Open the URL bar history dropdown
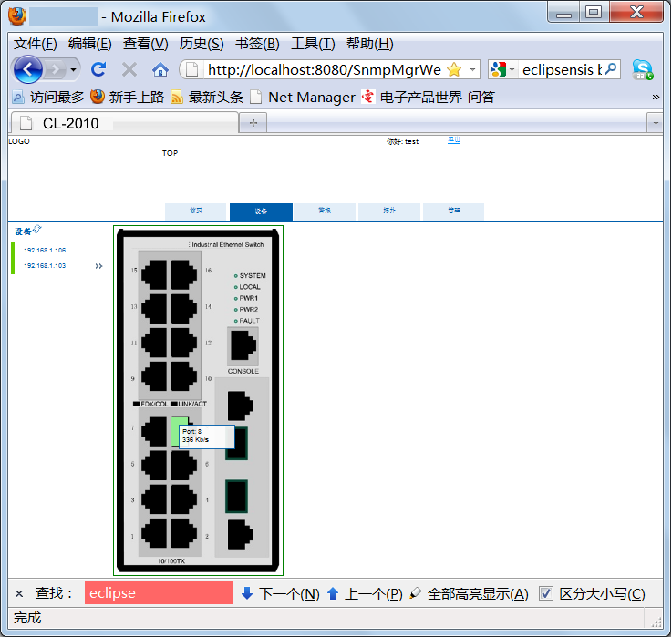The width and height of the screenshot is (672, 637). [x=473, y=70]
